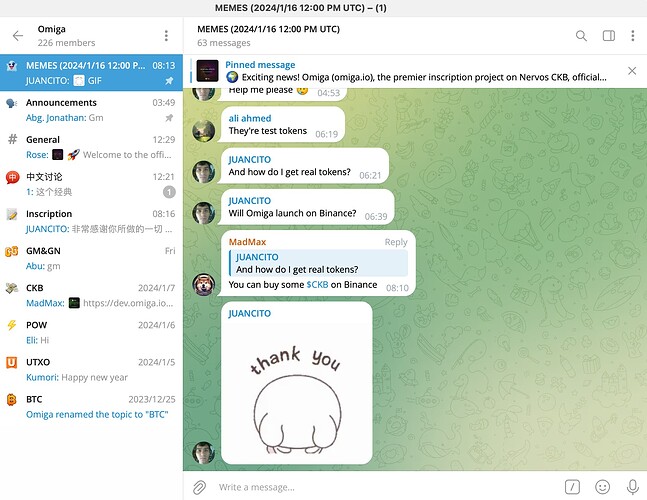The width and height of the screenshot is (647, 500).
Task: Select the 中文讨论 topic with unread badge
Action: (91, 184)
